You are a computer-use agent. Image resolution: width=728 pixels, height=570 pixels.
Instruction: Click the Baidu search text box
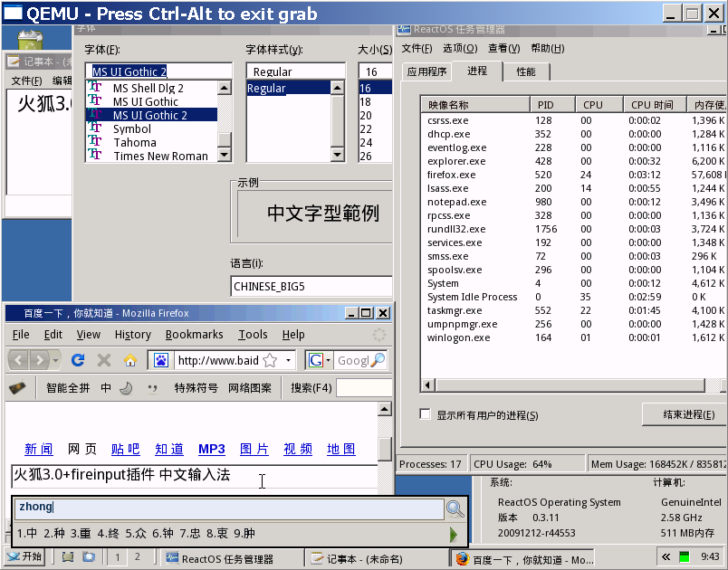pos(195,476)
